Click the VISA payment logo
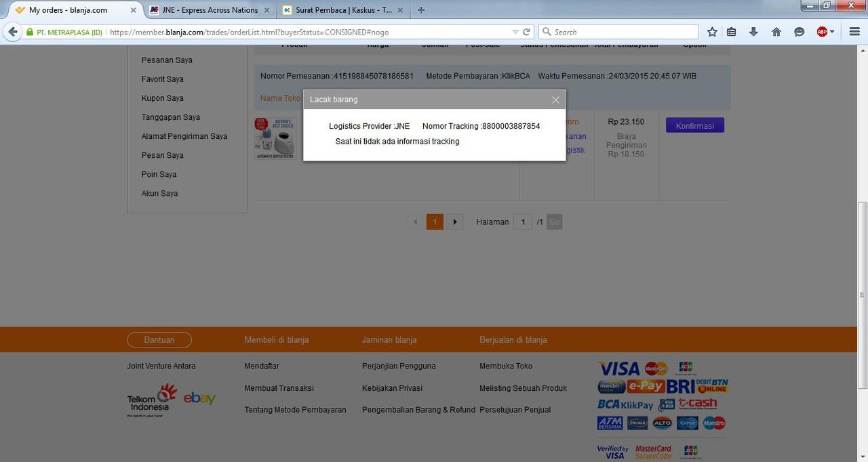The image size is (868, 462). click(619, 369)
